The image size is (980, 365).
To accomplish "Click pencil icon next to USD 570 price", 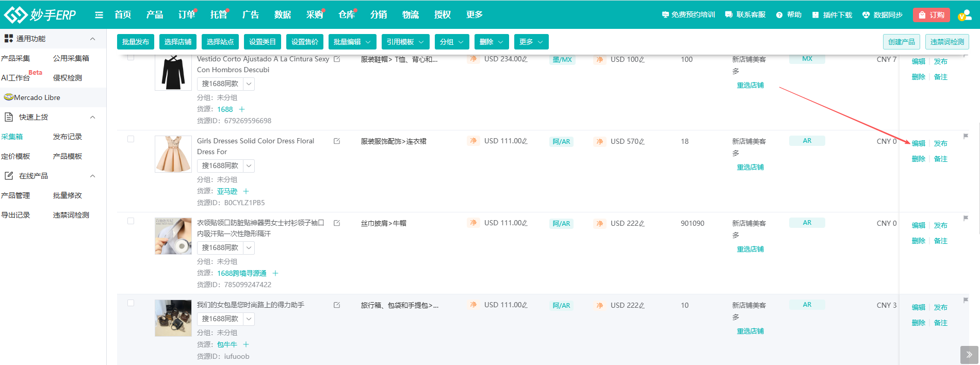I will tap(642, 142).
